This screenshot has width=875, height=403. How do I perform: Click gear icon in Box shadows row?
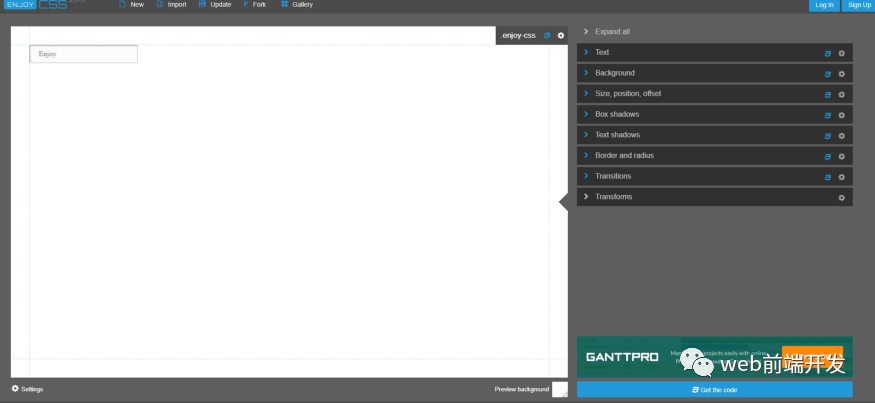click(x=842, y=116)
